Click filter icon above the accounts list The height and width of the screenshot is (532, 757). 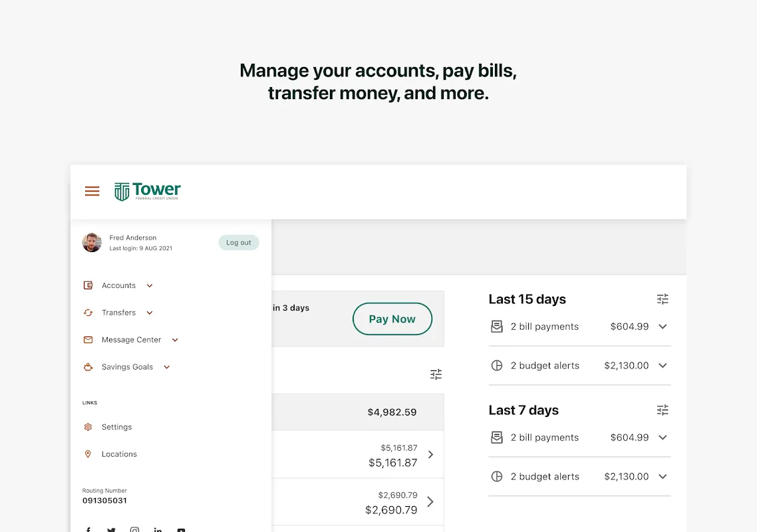point(436,374)
